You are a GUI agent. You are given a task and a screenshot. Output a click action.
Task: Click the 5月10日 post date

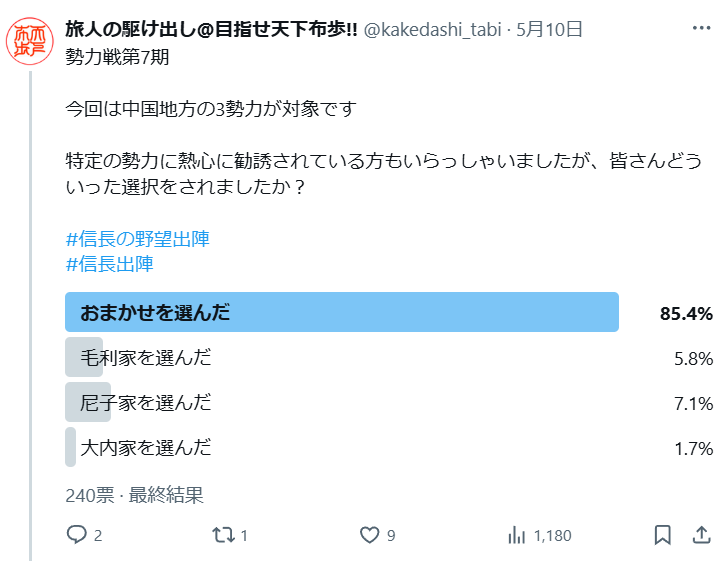click(x=549, y=29)
